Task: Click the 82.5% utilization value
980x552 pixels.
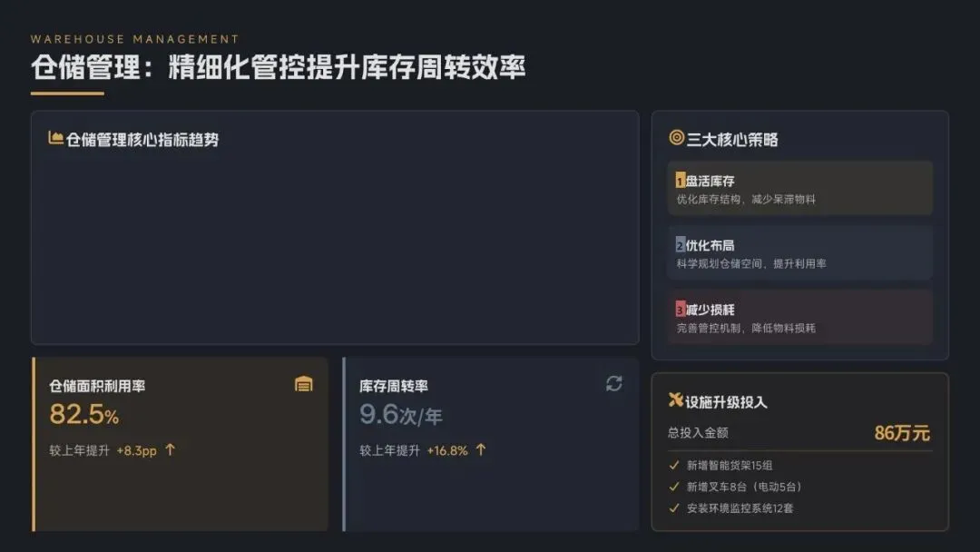Action: [x=83, y=415]
